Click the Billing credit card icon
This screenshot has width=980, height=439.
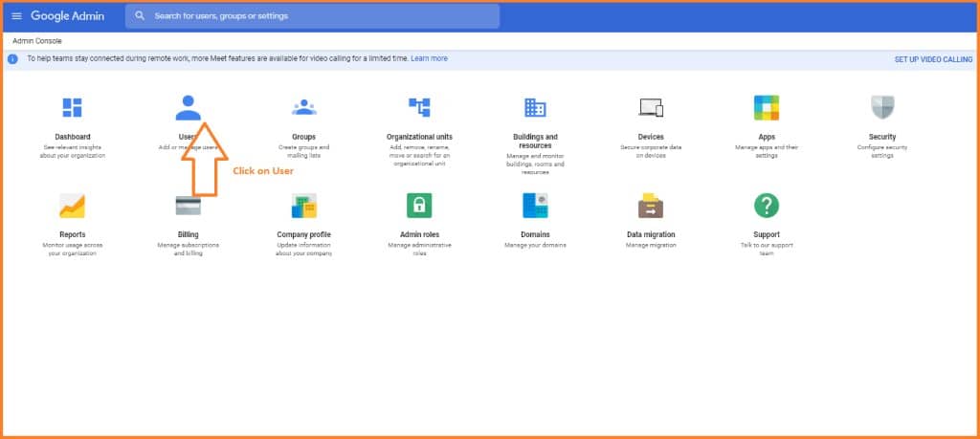[189, 206]
